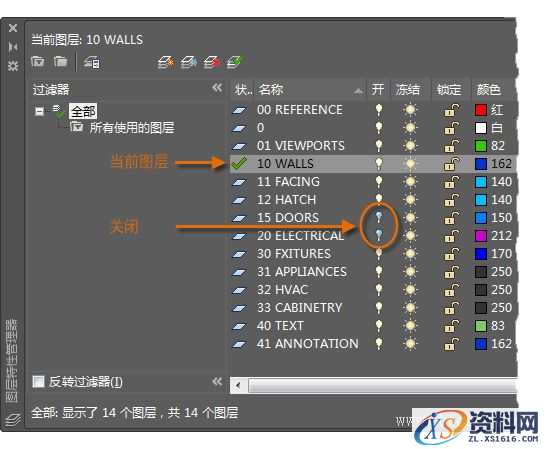Click status icon of 40 TEXT layer

tap(239, 326)
